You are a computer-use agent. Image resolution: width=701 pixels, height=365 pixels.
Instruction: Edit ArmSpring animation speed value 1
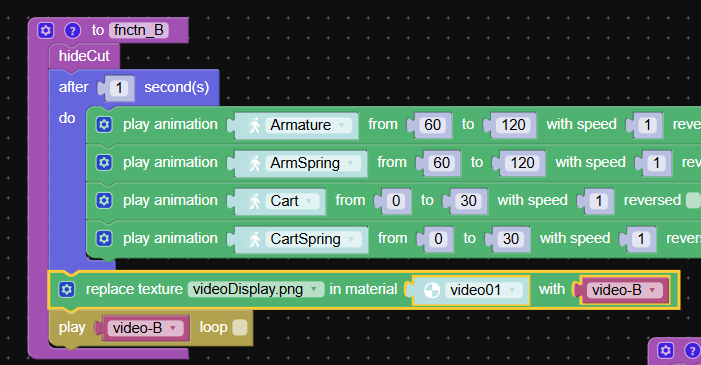(x=656, y=163)
